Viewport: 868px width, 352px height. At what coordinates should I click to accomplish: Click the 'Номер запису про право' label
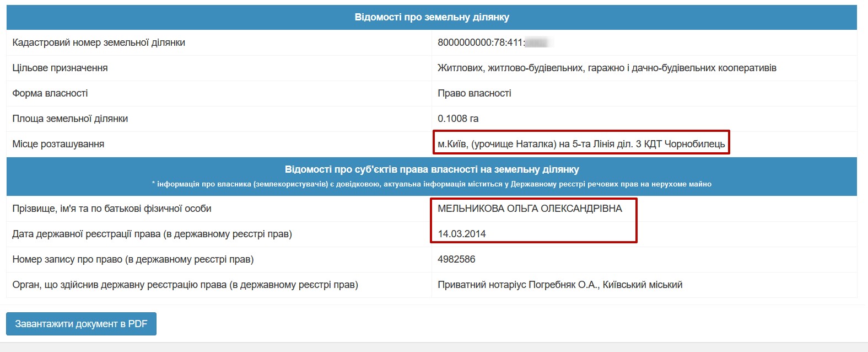tap(133, 259)
